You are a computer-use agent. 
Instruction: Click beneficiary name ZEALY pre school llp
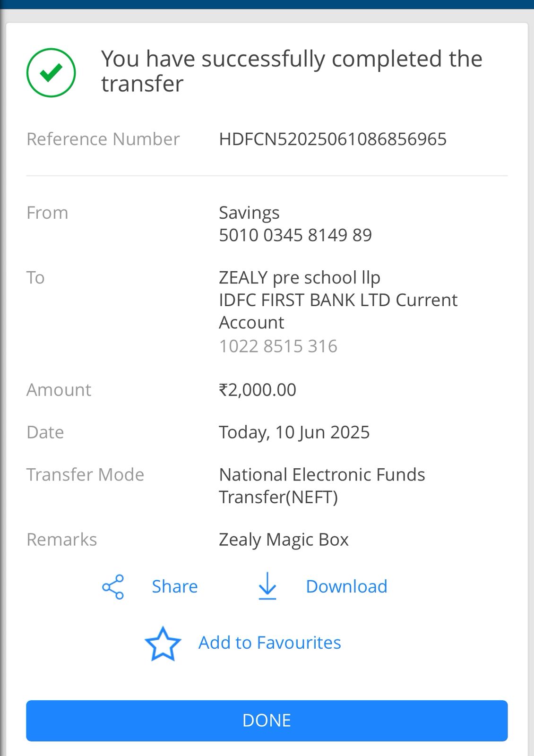click(300, 277)
